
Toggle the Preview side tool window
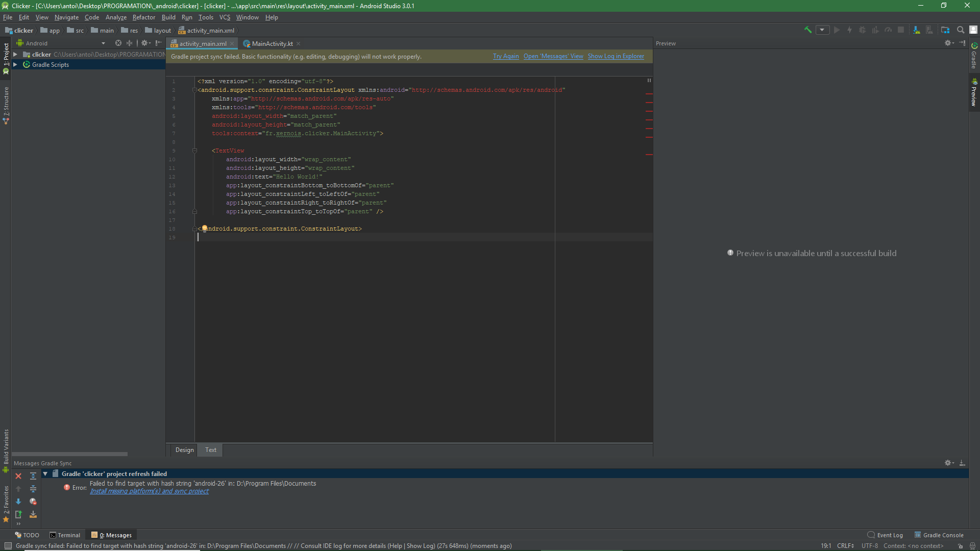click(x=974, y=92)
